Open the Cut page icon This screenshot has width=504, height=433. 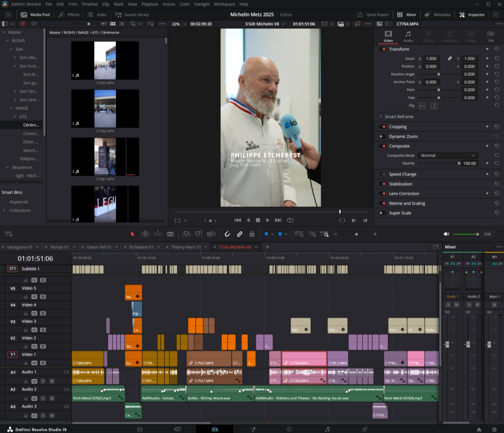click(x=177, y=429)
